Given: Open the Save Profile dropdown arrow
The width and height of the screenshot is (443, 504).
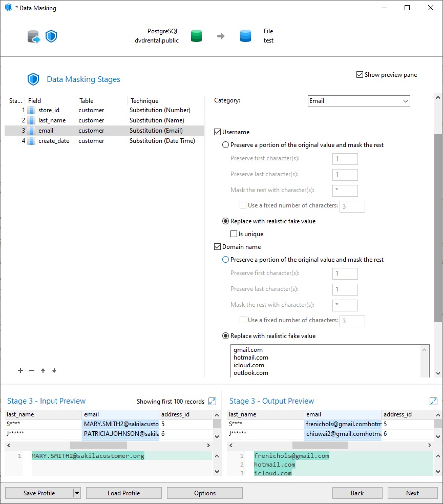Looking at the screenshot, I should pos(77,493).
